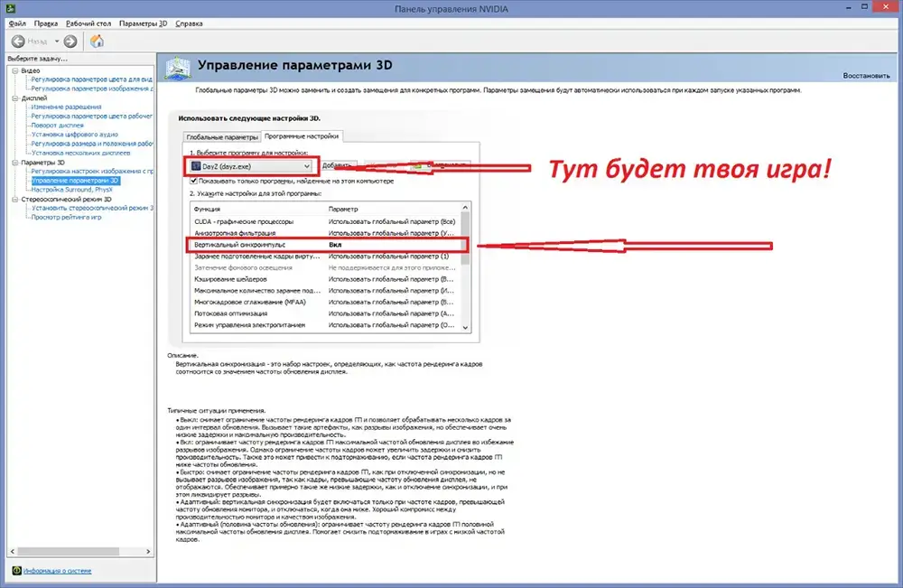
Task: Open the back-history dropdown arrow beside Назад
Action: (x=56, y=42)
